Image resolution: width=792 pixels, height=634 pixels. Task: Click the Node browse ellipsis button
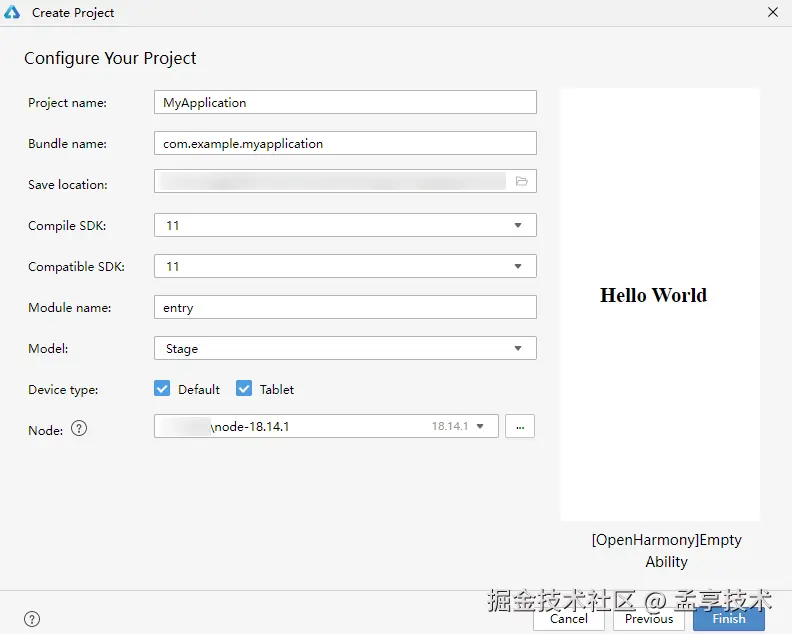[520, 426]
